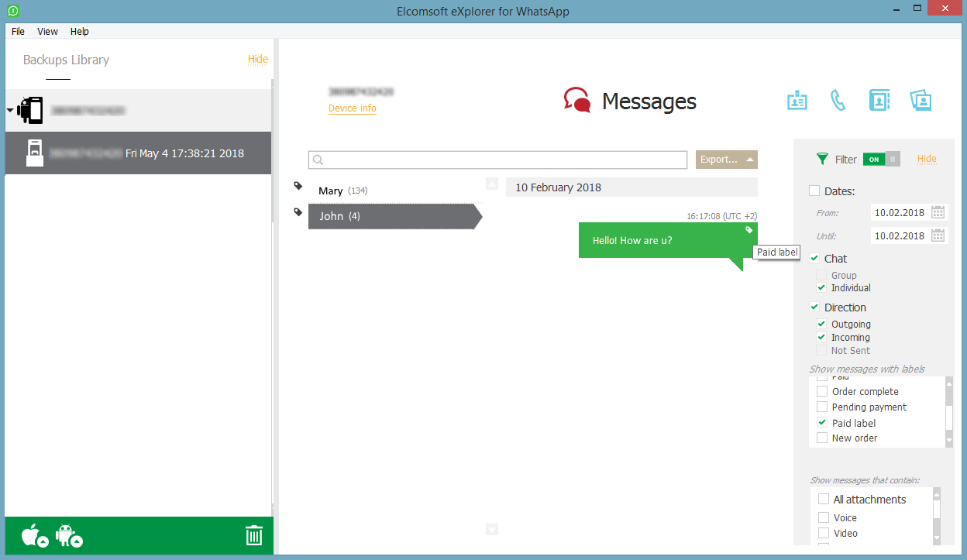Click the 16:17:08 (UTC +2) timestamp
This screenshot has height=560, width=967.
pyautogui.click(x=722, y=216)
